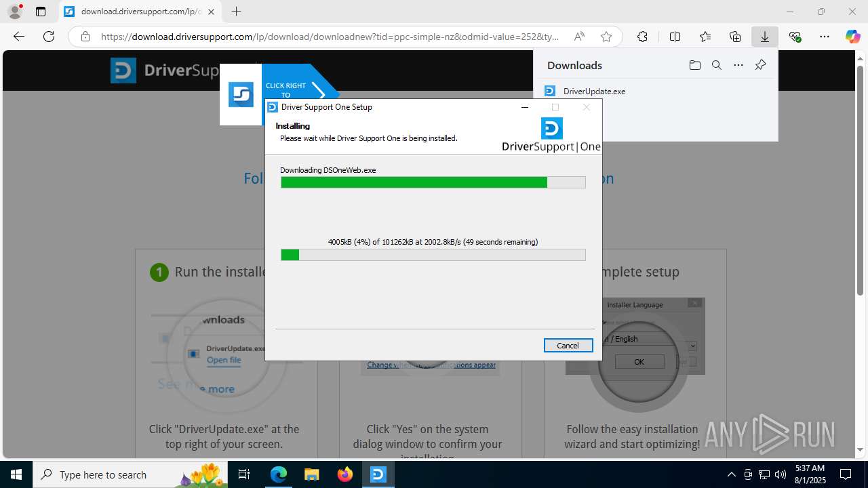Open the Copilot sidebar icon

(x=853, y=37)
